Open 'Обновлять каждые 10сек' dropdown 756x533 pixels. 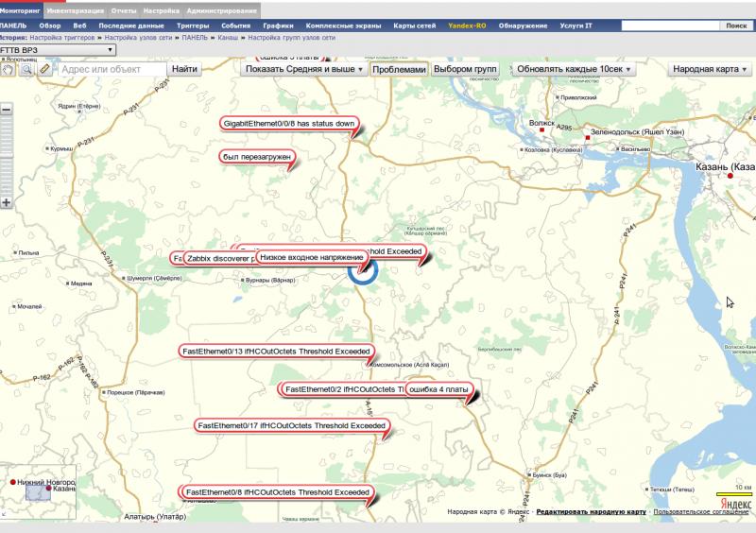click(574, 69)
